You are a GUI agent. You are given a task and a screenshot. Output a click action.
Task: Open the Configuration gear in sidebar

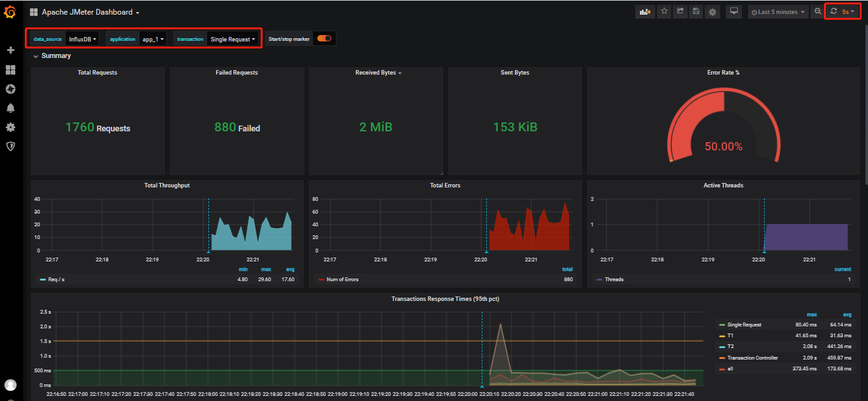pos(10,127)
